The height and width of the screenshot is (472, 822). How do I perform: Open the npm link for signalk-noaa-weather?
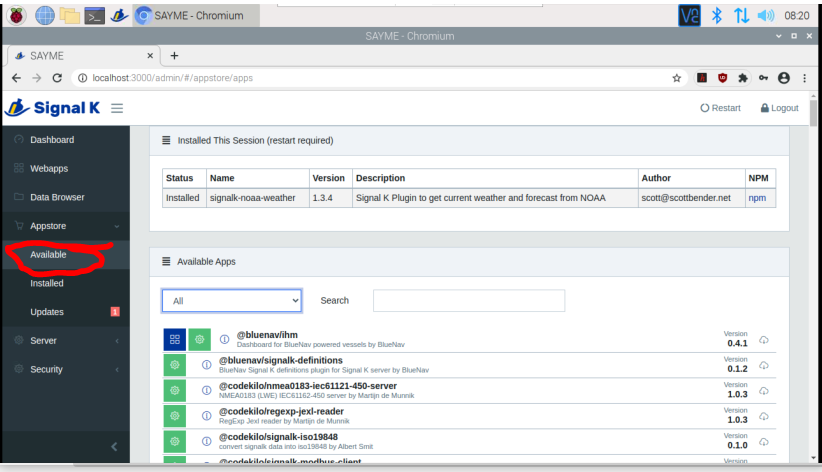[756, 198]
